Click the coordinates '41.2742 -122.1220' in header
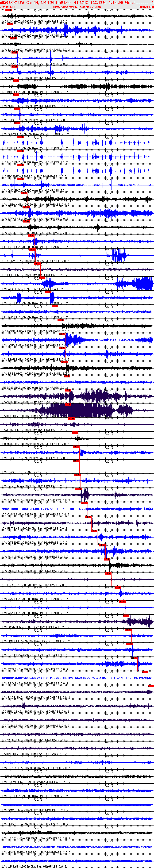 tap(90, 2)
